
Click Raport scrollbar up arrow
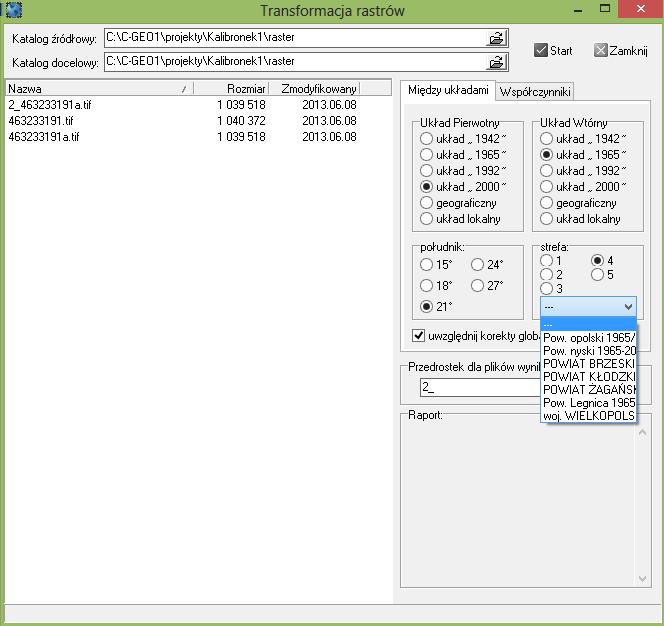click(x=642, y=432)
